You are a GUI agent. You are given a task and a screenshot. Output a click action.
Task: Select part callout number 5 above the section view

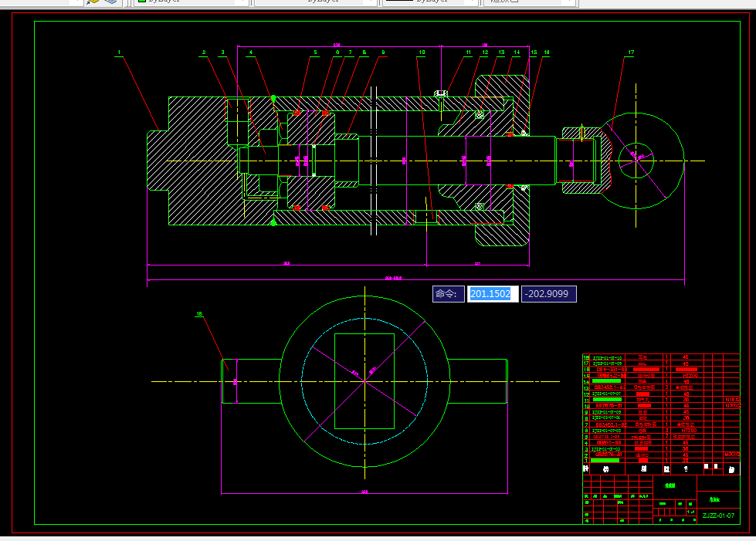point(315,52)
